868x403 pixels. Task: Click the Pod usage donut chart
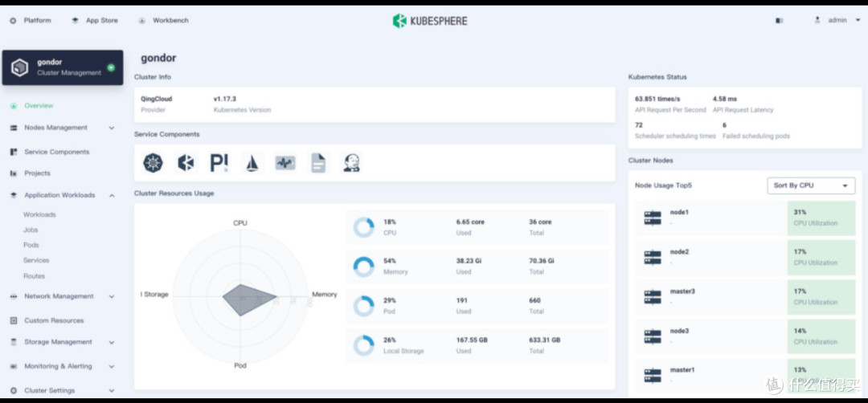pyautogui.click(x=364, y=306)
